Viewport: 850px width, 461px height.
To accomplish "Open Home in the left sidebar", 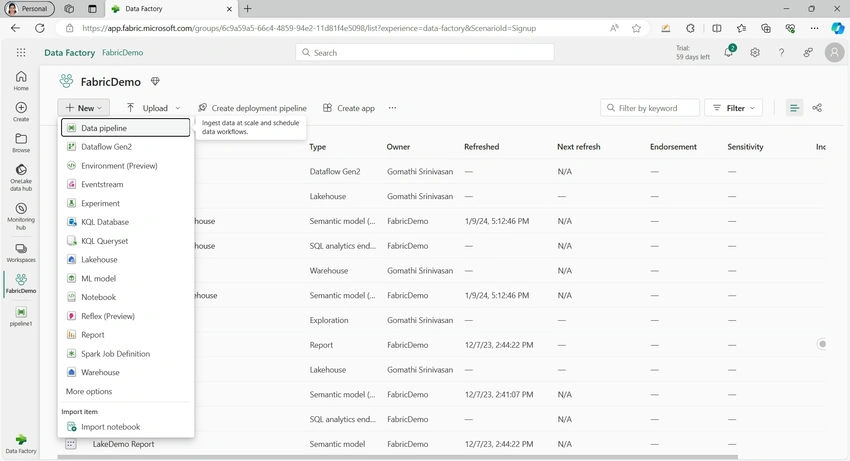I will click(21, 80).
